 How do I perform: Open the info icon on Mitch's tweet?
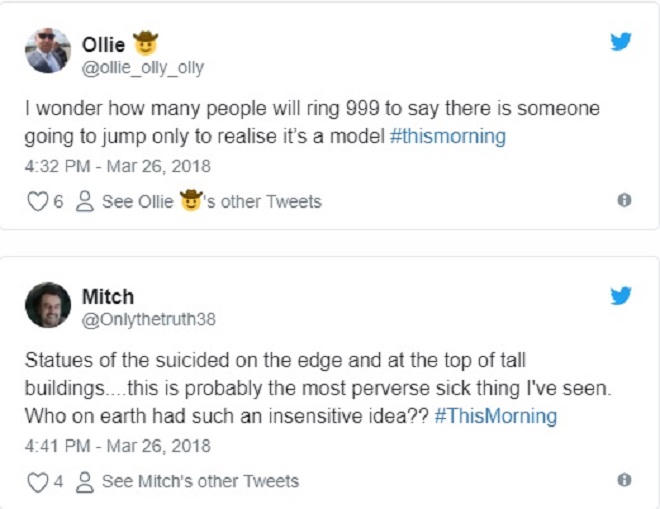coord(624,481)
